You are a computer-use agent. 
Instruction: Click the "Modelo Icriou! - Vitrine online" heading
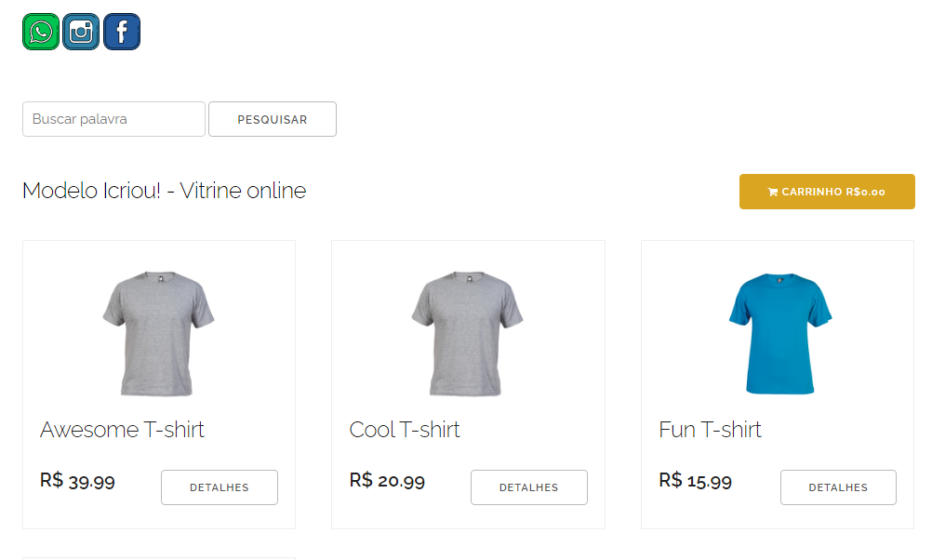[x=164, y=191]
